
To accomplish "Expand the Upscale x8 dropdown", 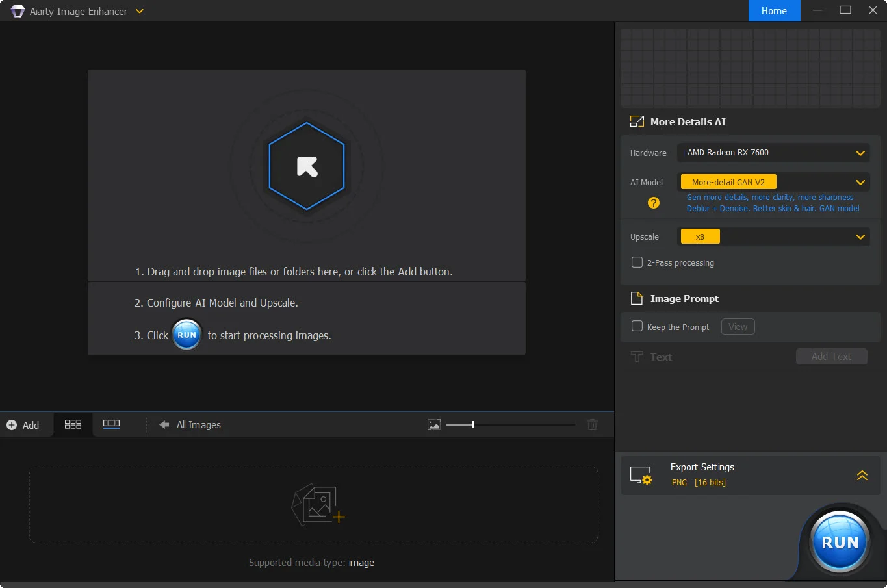I will pos(860,236).
